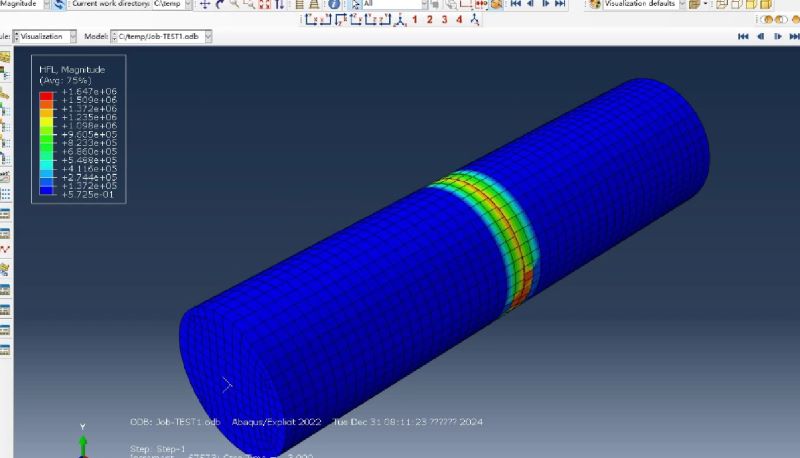Click the selection arrow cursor icon
Image resolution: width=800 pixels, height=458 pixels.
[355, 4]
